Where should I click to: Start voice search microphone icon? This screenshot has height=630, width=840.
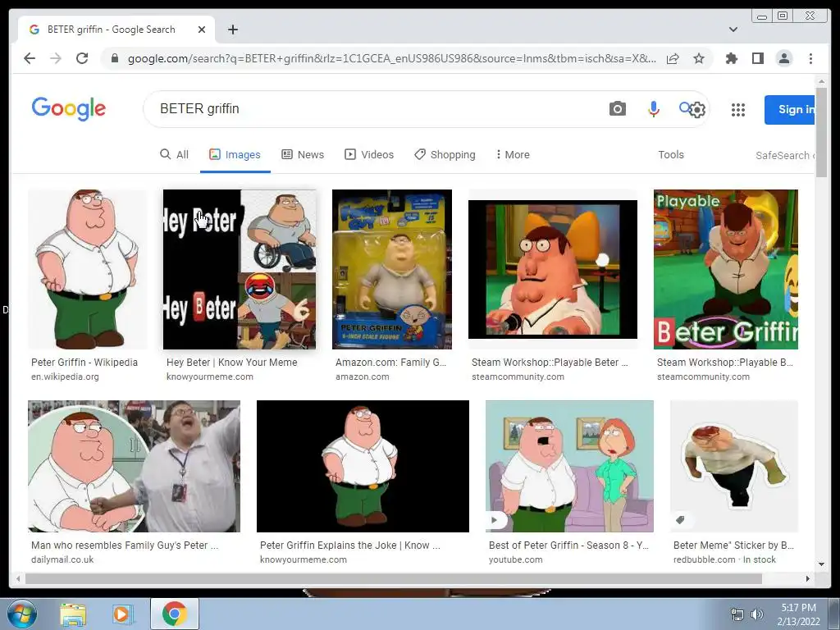[653, 109]
